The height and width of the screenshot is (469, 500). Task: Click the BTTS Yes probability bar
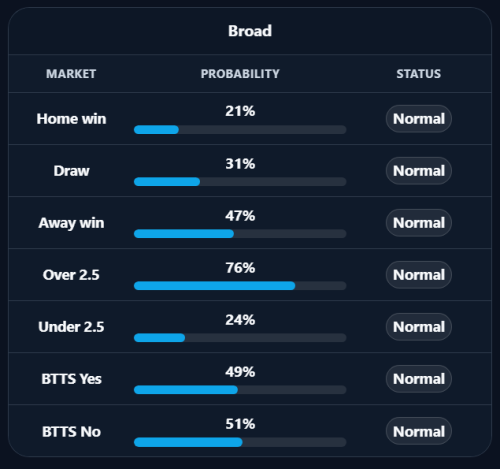pyautogui.click(x=240, y=390)
